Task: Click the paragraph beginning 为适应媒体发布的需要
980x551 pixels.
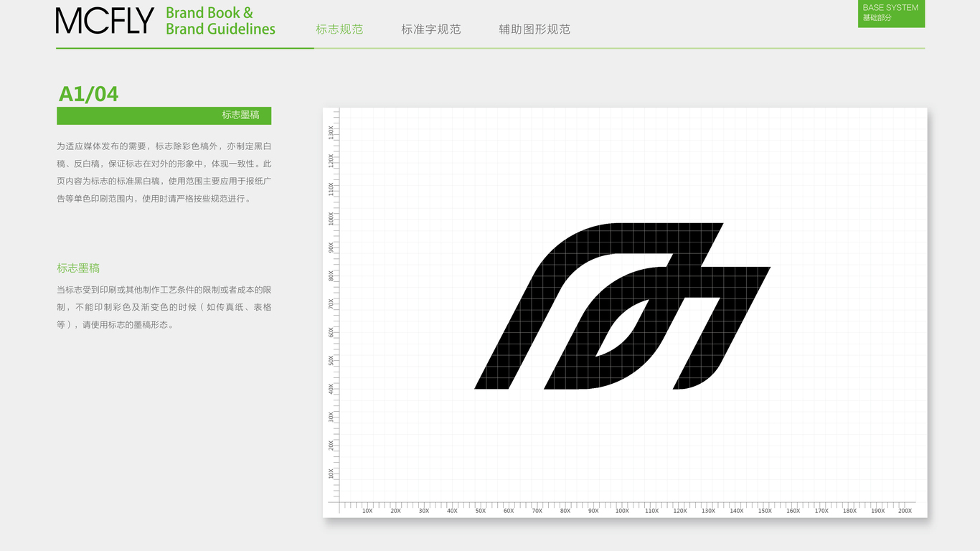Action: click(164, 172)
